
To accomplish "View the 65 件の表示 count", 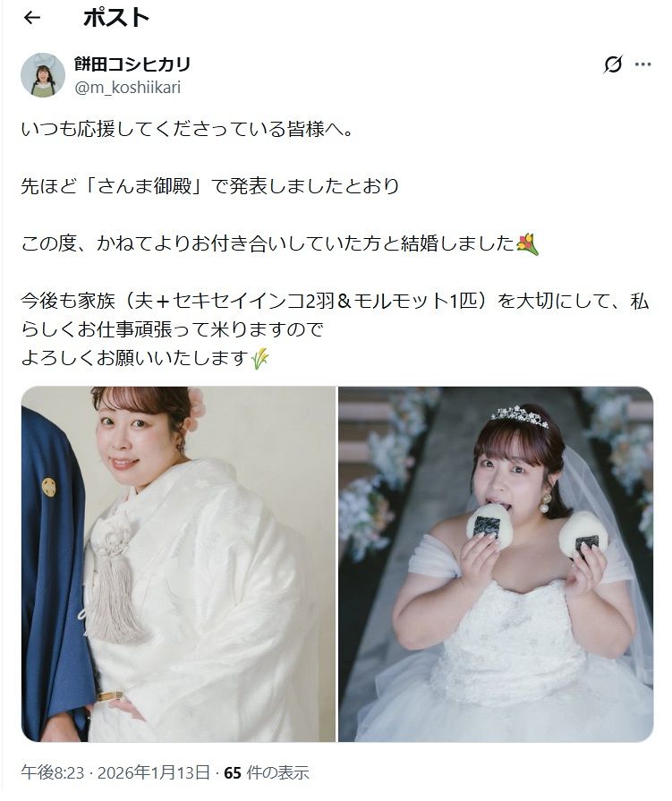I will click(x=266, y=772).
